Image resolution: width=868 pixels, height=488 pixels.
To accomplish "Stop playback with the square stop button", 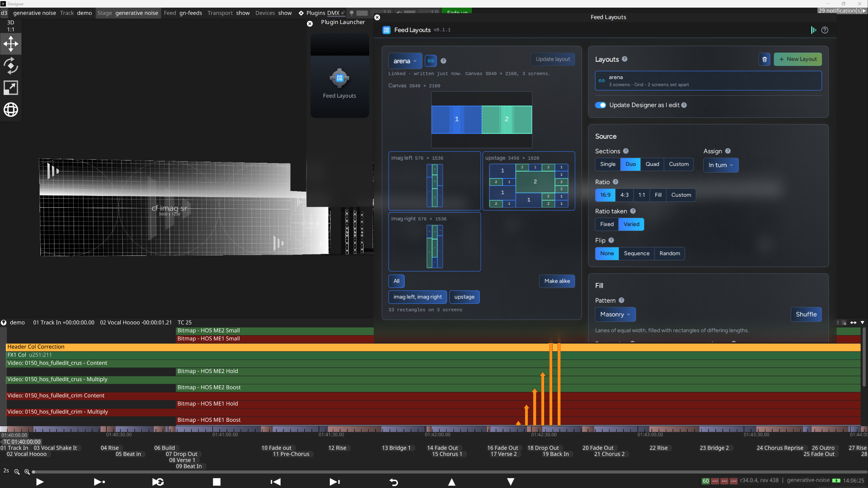I will (x=217, y=482).
